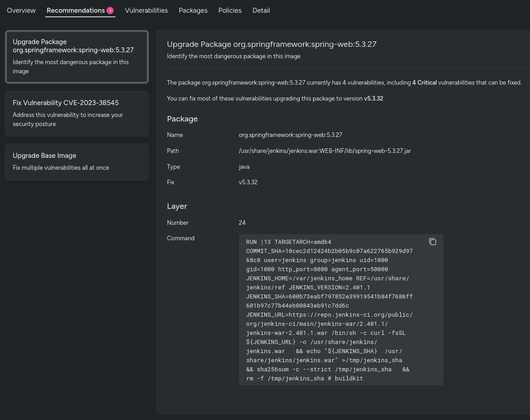Click the Package section heading
Image resolution: width=530 pixels, height=420 pixels.
[182, 119]
